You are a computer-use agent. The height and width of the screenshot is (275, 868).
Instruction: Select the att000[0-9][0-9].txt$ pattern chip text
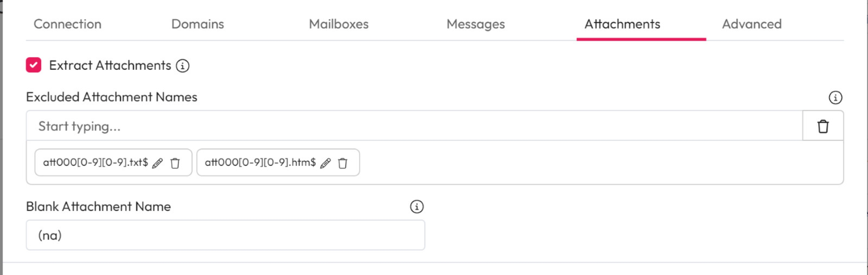tap(95, 163)
